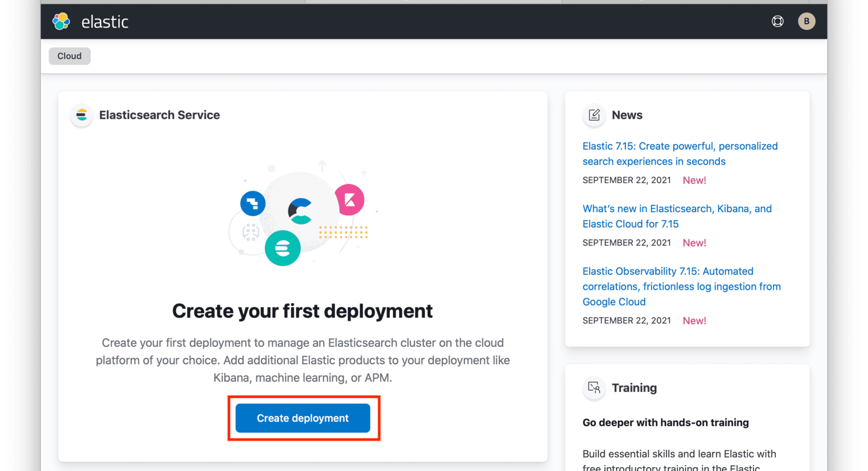Open Elastic Observability 7.15 article link
Viewport: 868px width, 471px height.
[682, 286]
